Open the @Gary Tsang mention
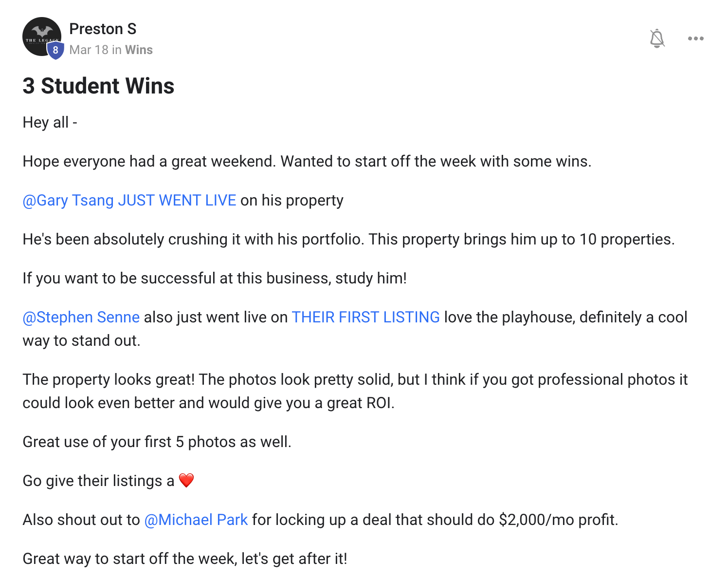This screenshot has width=728, height=580. tap(68, 200)
